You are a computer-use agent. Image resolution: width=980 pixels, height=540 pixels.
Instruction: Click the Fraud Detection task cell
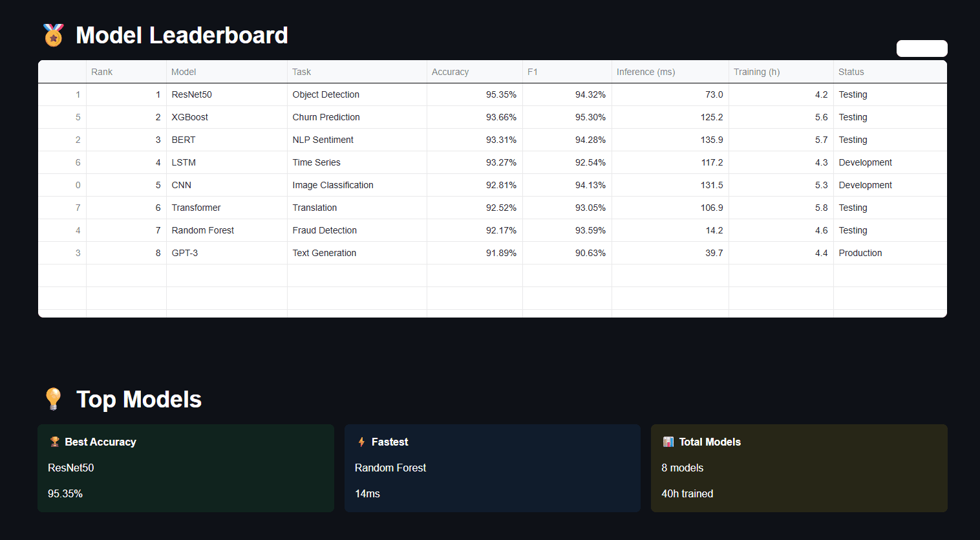pyautogui.click(x=357, y=230)
